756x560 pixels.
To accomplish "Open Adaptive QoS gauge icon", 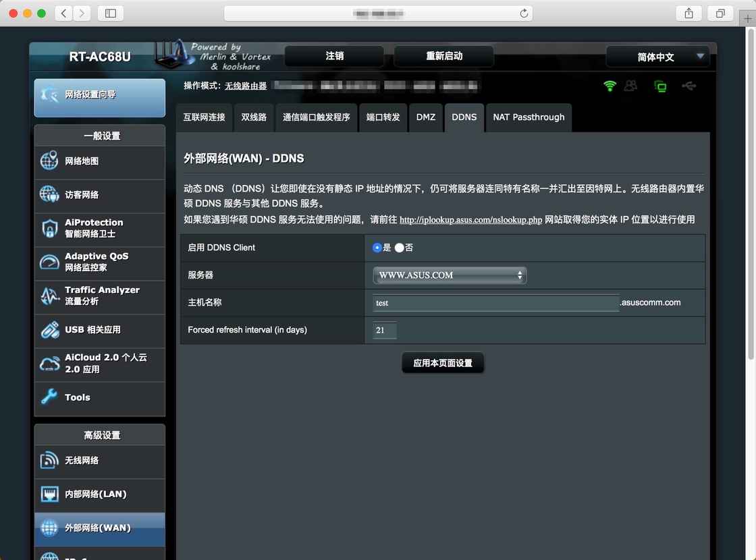I will pyautogui.click(x=49, y=262).
